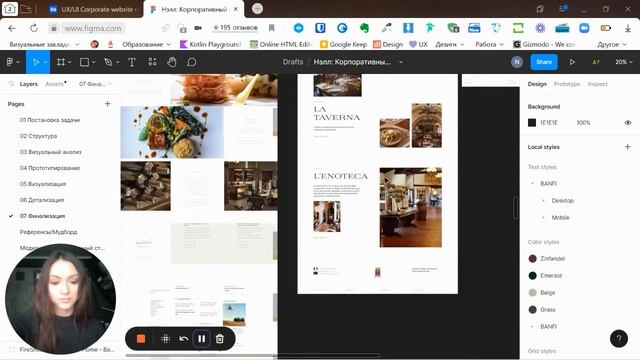Select the Hand tool
The image size is (640, 360).
tap(172, 62)
